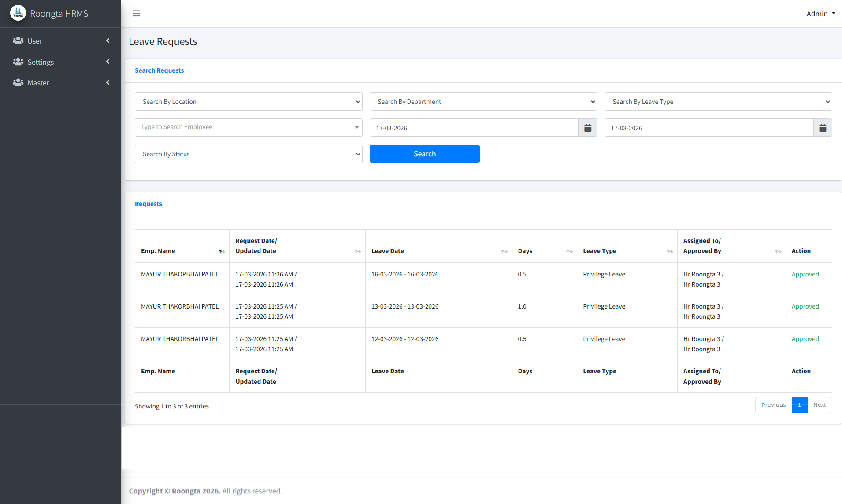Sort table by Leave Date column
Viewport: 842px width, 504px height.
[x=504, y=251]
